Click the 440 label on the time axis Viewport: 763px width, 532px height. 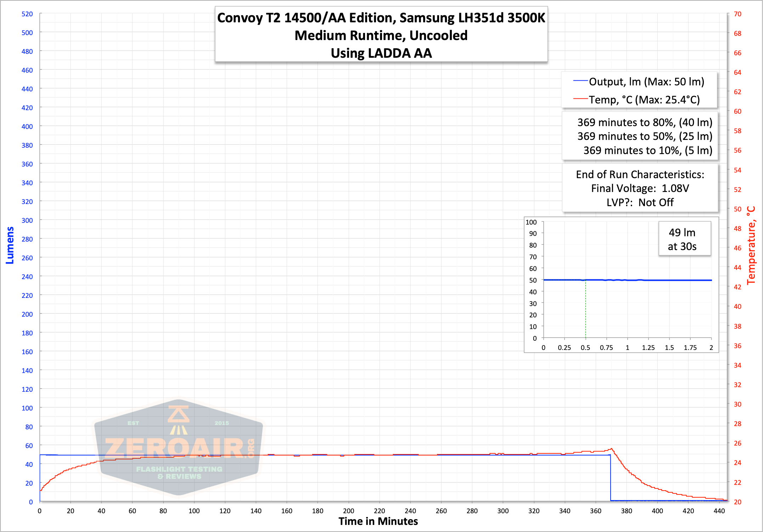tap(719, 511)
